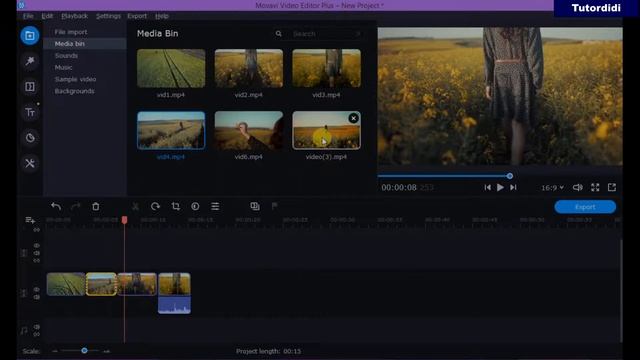Select the first green field clip on timeline

[x=66, y=284]
